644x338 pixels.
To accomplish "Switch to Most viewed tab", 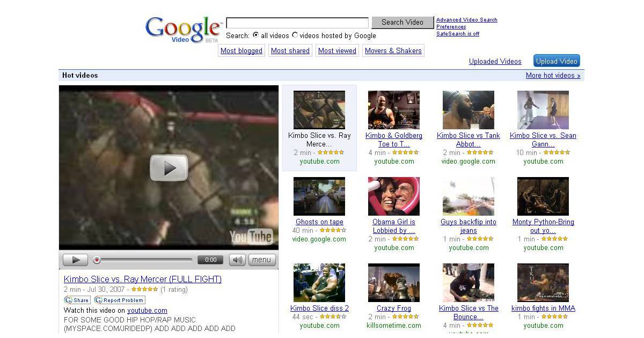I will click(x=337, y=51).
